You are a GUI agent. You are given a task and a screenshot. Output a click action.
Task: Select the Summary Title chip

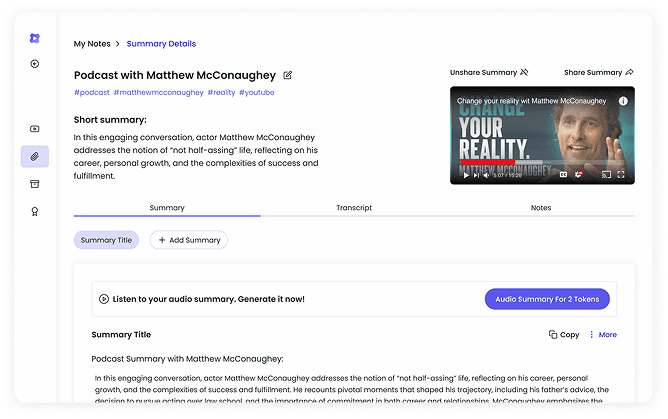click(106, 240)
